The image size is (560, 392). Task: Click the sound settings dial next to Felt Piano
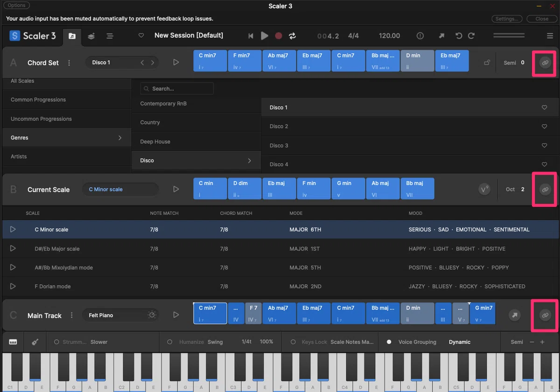click(x=152, y=315)
